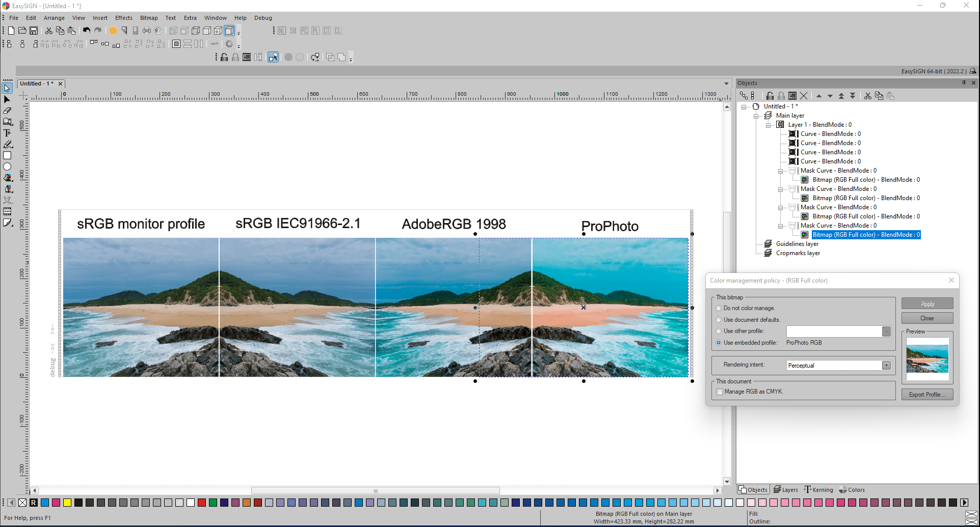This screenshot has width=980, height=527.
Task: Click the Undo arrow in the toolbar
Action: 87,31
